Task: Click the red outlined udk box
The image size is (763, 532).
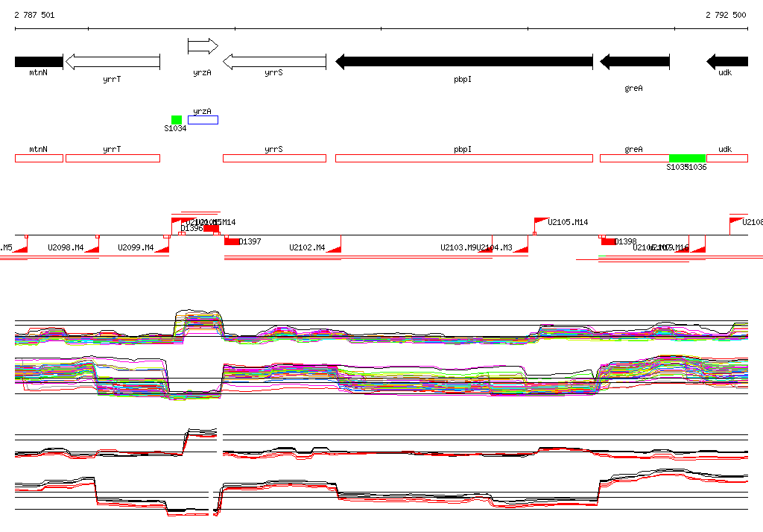Action: point(727,158)
